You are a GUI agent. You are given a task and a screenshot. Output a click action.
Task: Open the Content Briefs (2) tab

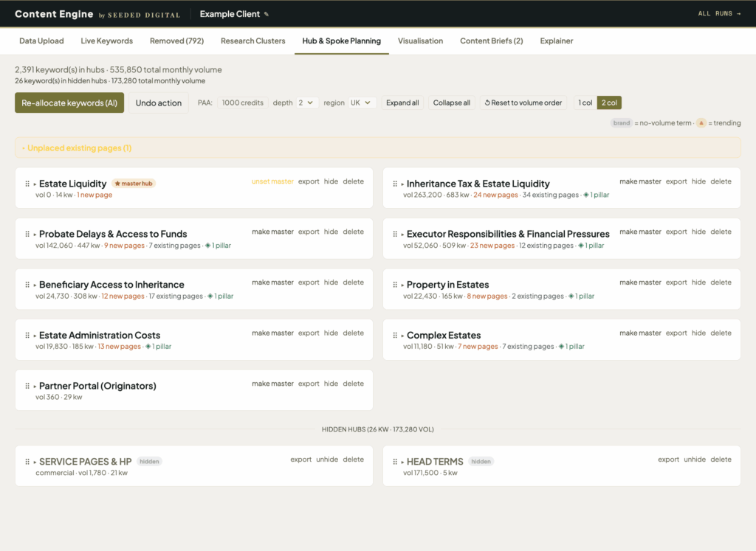[491, 41]
